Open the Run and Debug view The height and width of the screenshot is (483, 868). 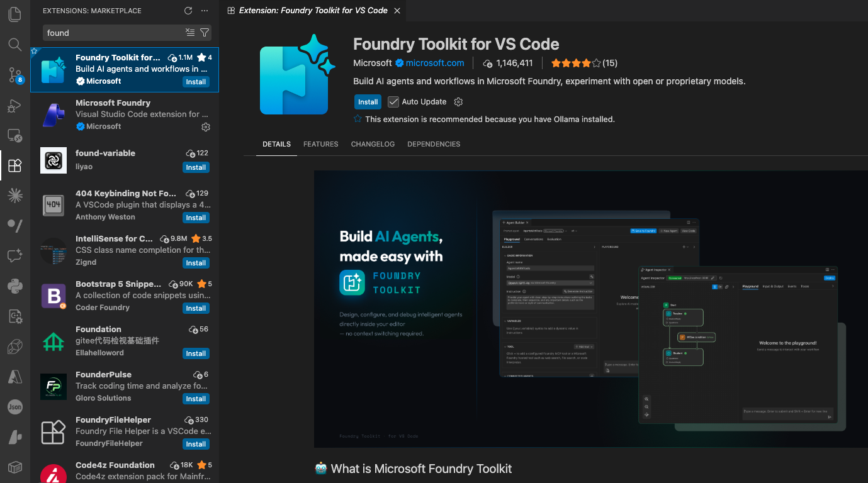tap(14, 106)
